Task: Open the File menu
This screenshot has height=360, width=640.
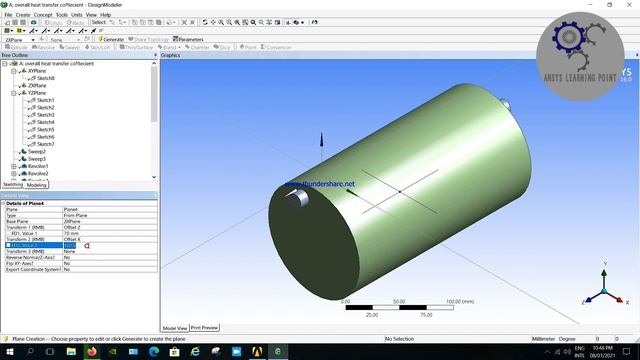Action: tap(8, 15)
